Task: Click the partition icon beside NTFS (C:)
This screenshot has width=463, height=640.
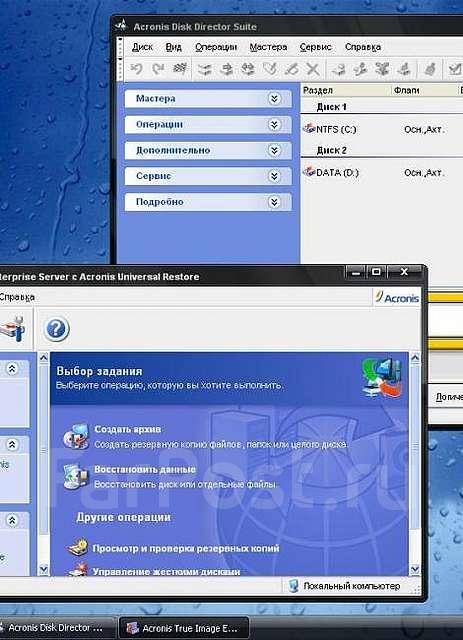Action: [x=309, y=128]
